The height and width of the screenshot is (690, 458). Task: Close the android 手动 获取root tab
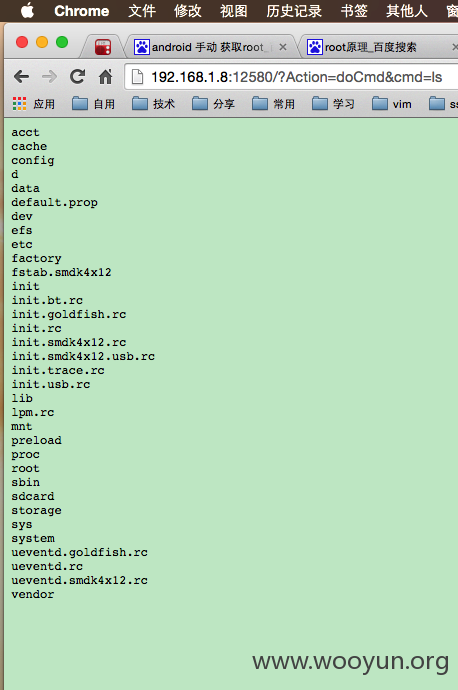click(x=283, y=47)
